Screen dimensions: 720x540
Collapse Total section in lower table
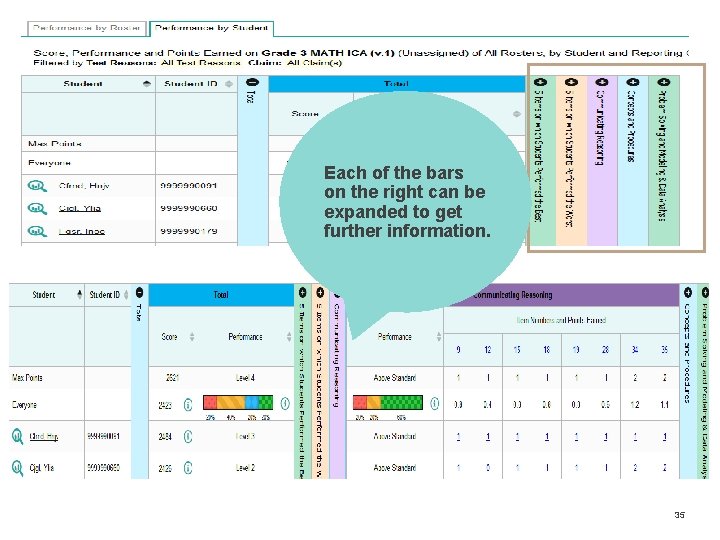click(x=140, y=292)
